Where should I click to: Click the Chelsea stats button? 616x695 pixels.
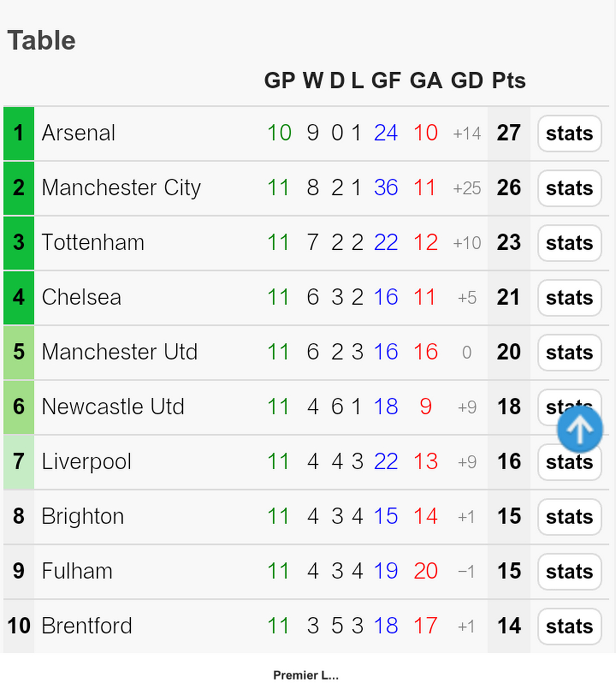569,298
